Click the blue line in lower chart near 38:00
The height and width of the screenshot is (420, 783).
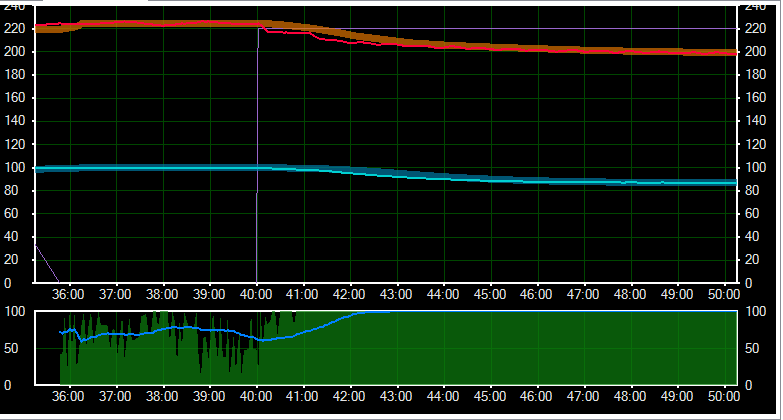point(162,328)
